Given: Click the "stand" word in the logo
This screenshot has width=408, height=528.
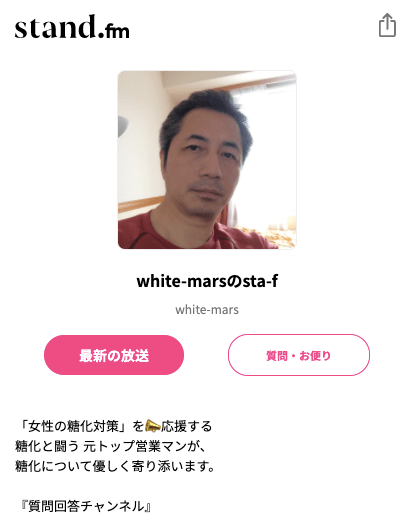Looking at the screenshot, I should pyautogui.click(x=56, y=27).
